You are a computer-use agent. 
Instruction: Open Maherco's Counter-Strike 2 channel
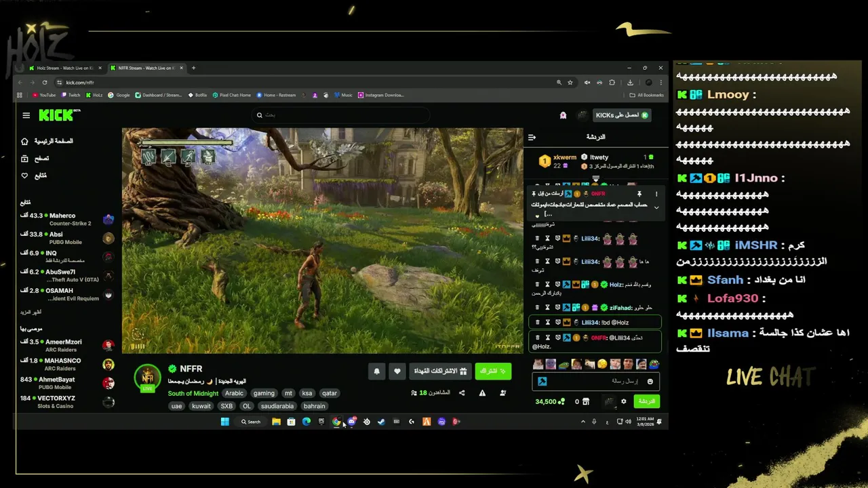(x=68, y=219)
